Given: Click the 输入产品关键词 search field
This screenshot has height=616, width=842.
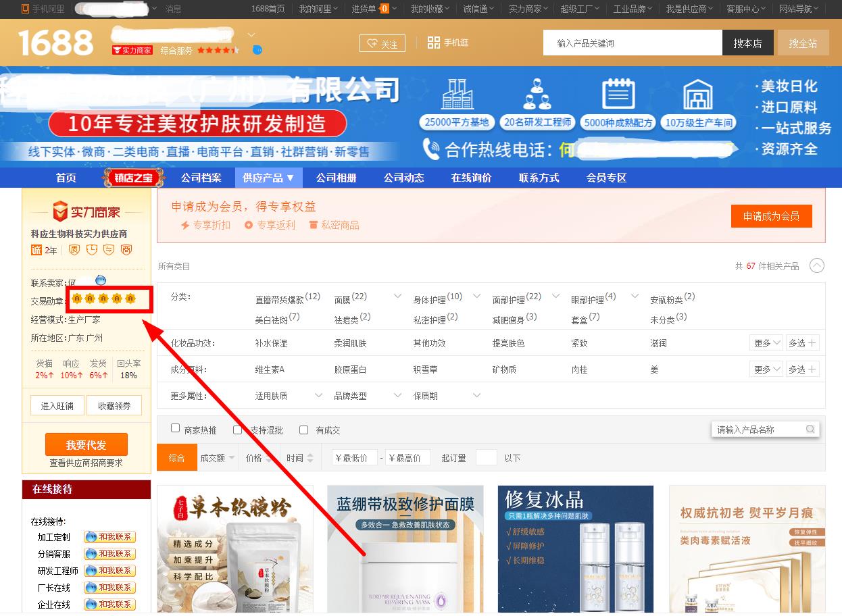Looking at the screenshot, I should pos(632,43).
